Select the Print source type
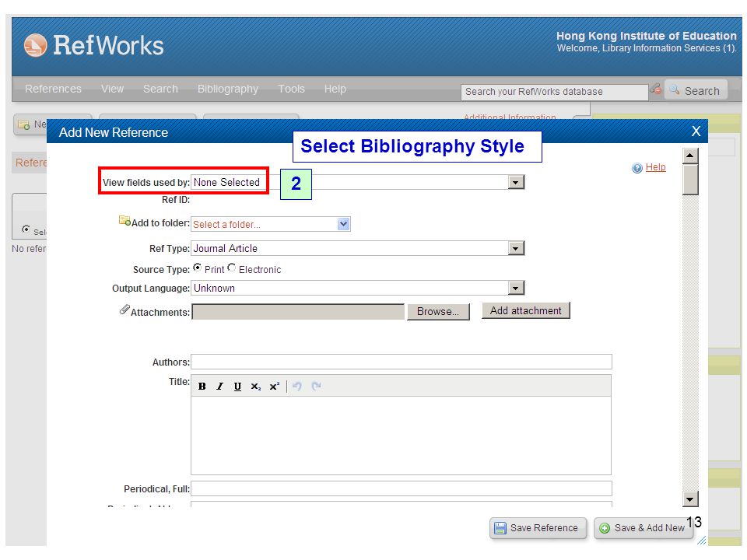This screenshot has width=747, height=560. (x=197, y=268)
